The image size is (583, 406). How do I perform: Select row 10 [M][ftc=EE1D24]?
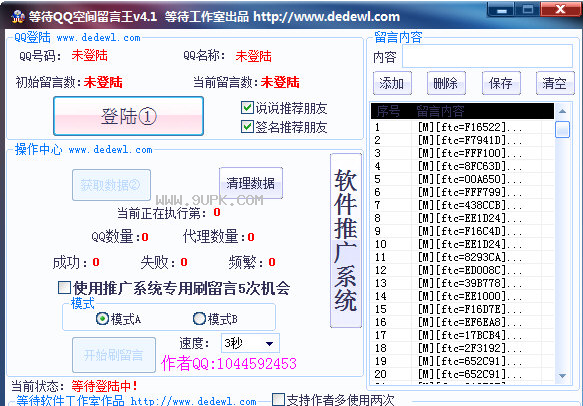pos(463,244)
